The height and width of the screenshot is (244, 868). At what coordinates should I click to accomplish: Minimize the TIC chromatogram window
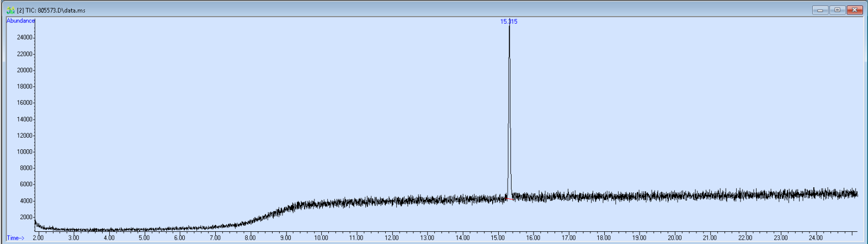(x=820, y=10)
